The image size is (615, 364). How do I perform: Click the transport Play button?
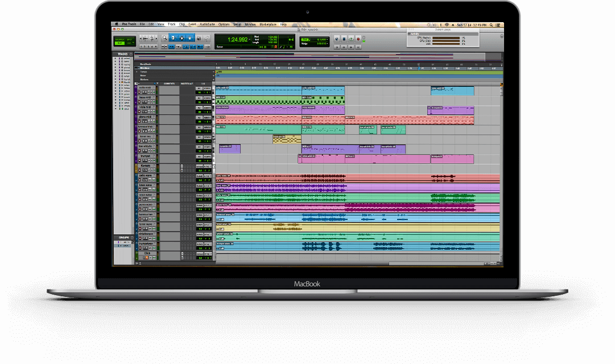[350, 39]
